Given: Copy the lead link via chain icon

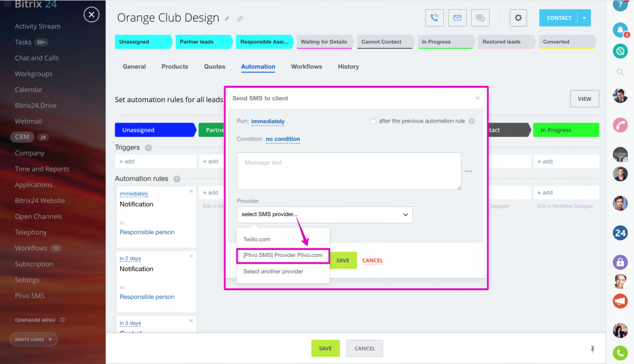Looking at the screenshot, I should pos(240,19).
